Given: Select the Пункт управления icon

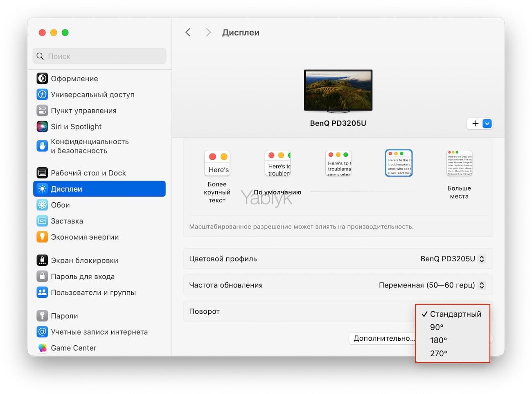Looking at the screenshot, I should [x=42, y=111].
